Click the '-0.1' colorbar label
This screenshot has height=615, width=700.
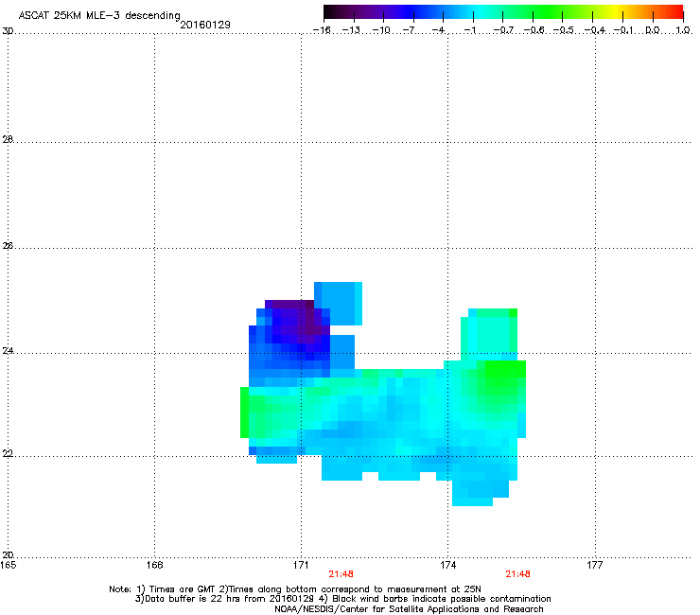click(623, 30)
